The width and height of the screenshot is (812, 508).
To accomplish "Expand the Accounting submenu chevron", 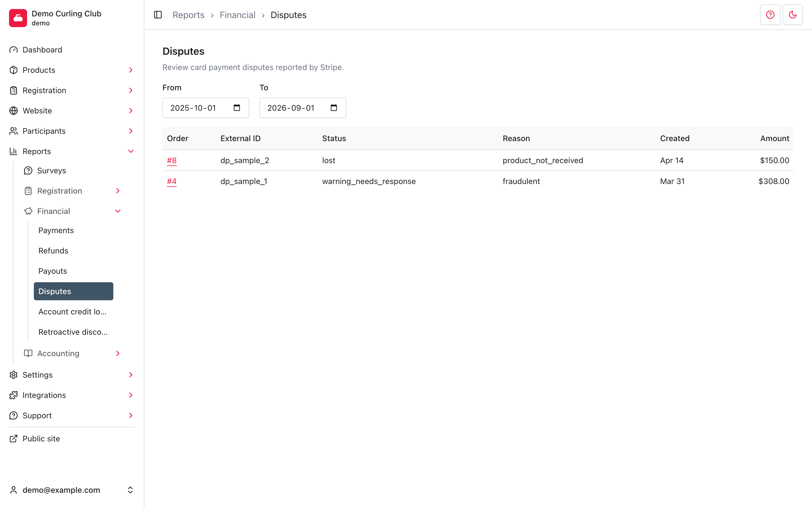I will [x=118, y=353].
